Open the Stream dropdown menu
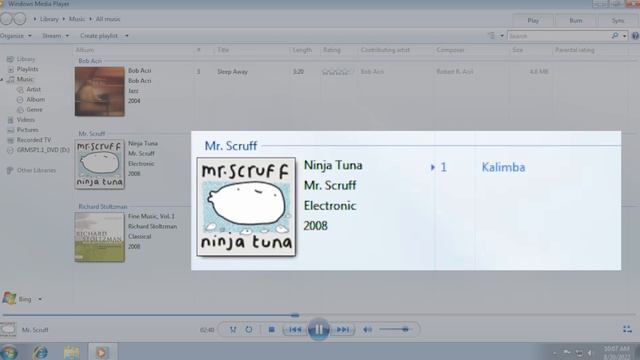This screenshot has height=360, width=640. click(x=56, y=36)
